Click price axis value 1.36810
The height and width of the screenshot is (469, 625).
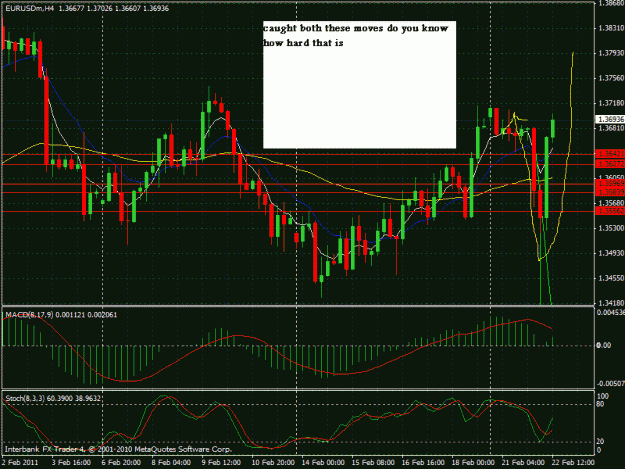point(611,128)
